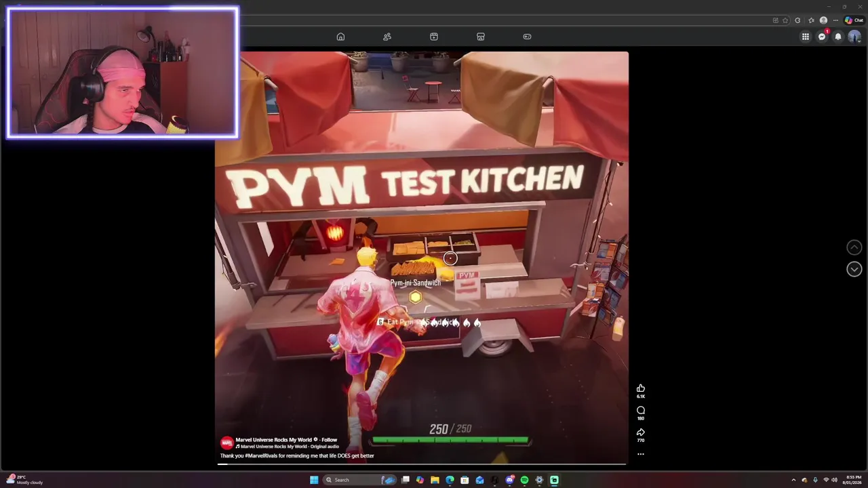Open Settings gear from the taskbar

(x=539, y=480)
